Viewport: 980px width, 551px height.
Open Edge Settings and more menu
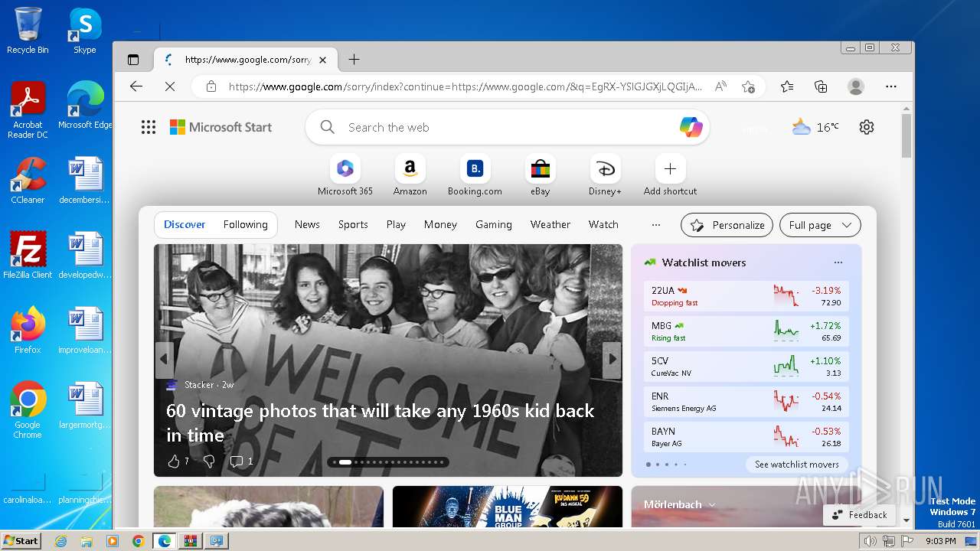tap(891, 86)
